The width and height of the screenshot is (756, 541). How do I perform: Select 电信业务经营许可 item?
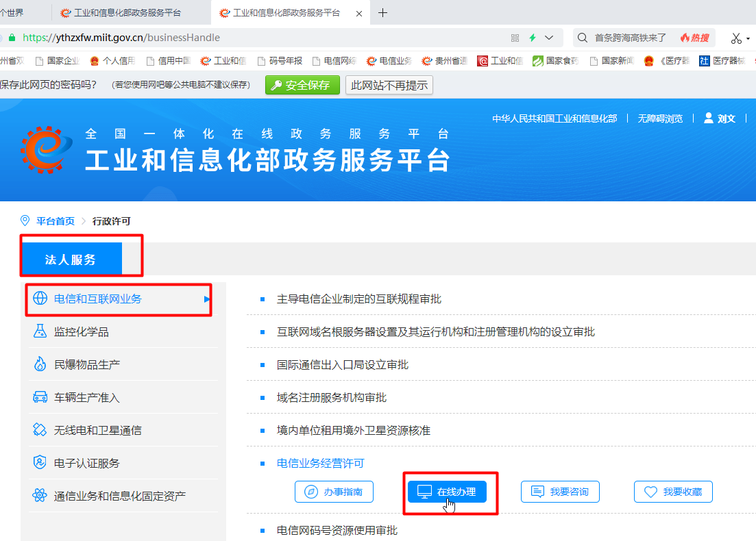(321, 463)
